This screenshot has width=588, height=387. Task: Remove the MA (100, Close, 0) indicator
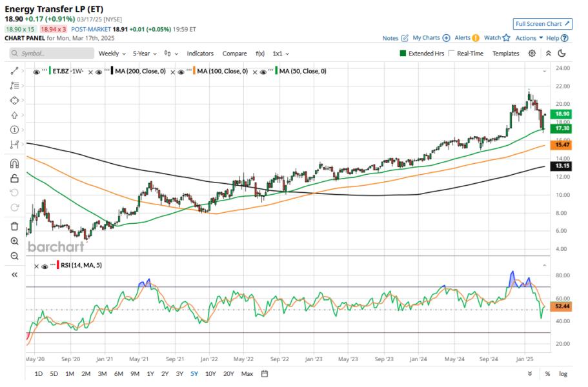(x=172, y=72)
